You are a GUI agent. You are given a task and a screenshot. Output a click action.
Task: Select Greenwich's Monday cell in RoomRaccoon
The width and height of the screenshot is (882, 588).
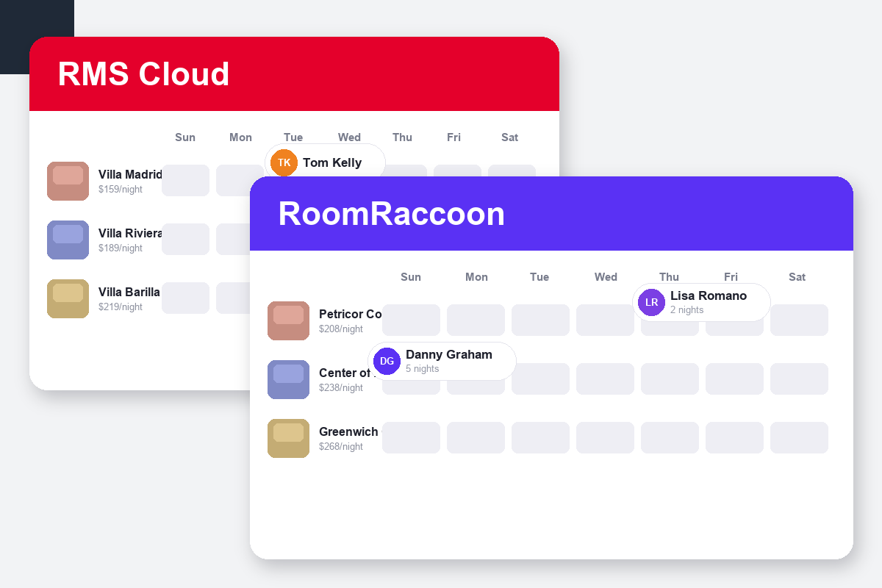(x=476, y=438)
